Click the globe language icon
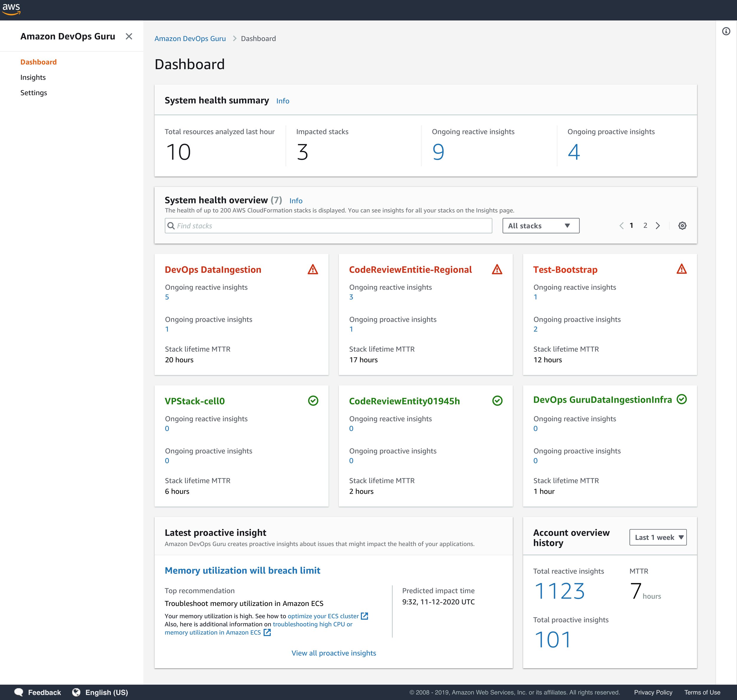The image size is (737, 700). click(x=76, y=692)
